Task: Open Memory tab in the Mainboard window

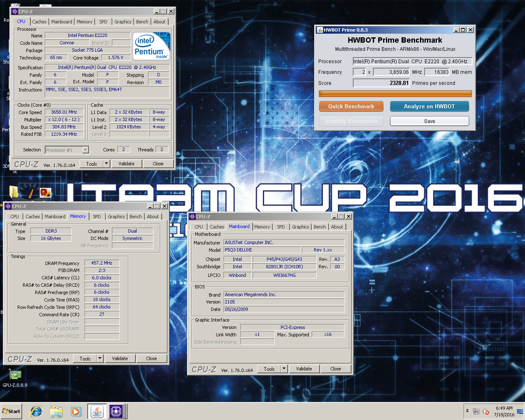Action: tap(262, 227)
